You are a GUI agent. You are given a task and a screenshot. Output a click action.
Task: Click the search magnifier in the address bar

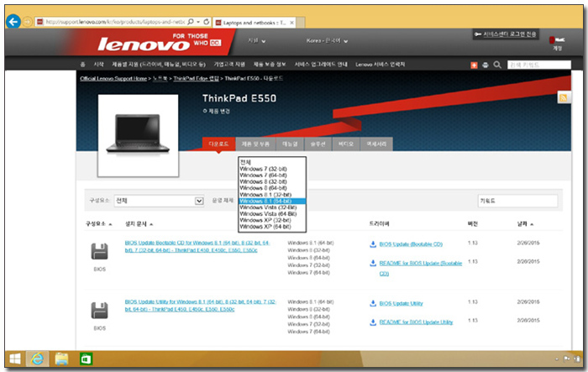(191, 22)
